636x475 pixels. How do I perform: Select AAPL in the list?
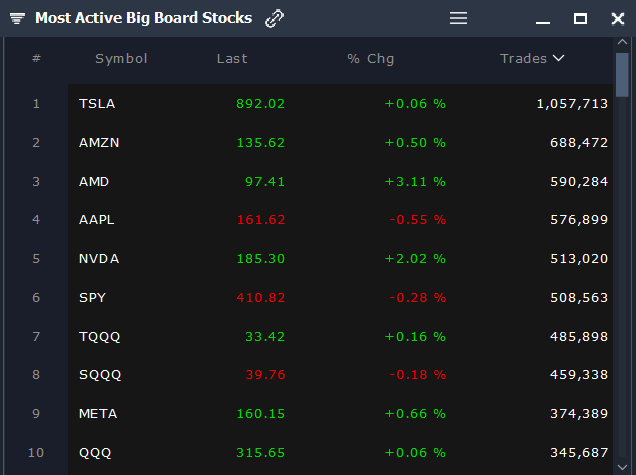point(97,220)
